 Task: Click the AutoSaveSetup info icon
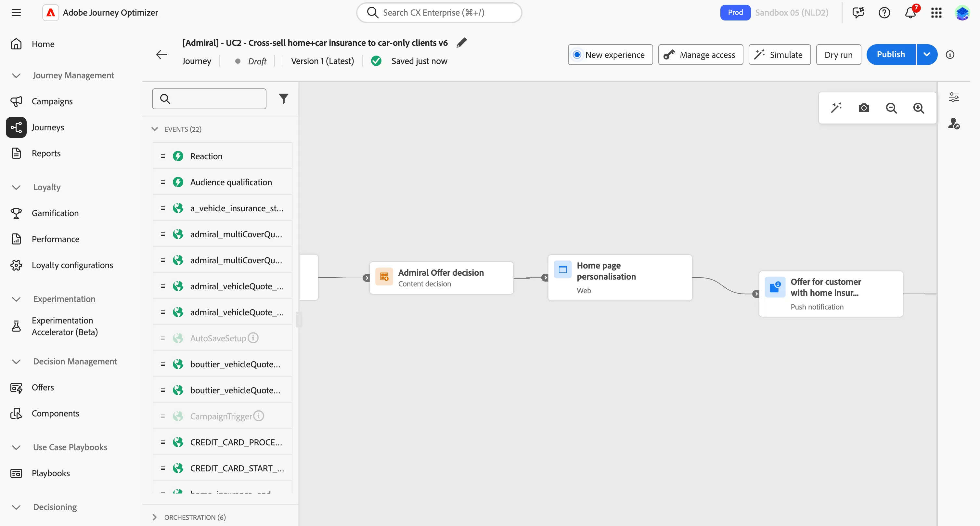click(253, 337)
